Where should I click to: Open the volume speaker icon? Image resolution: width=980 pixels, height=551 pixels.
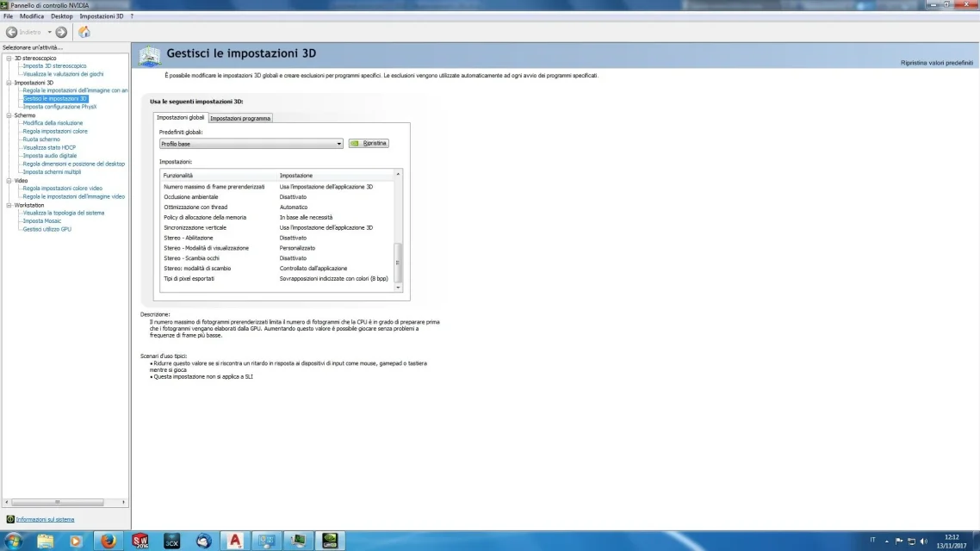click(x=924, y=541)
